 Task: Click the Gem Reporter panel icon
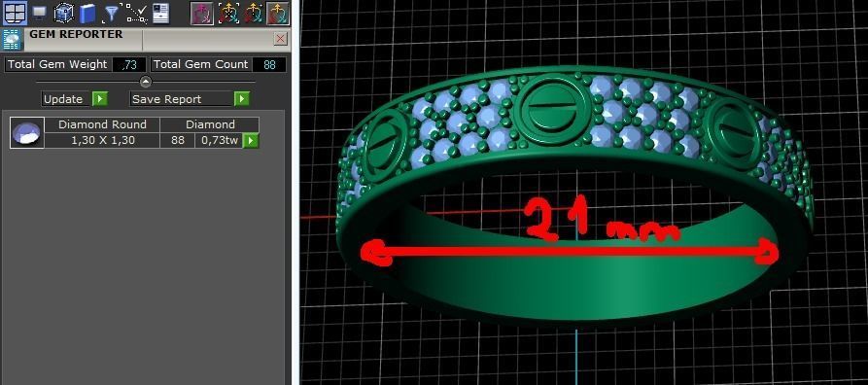[x=13, y=40]
